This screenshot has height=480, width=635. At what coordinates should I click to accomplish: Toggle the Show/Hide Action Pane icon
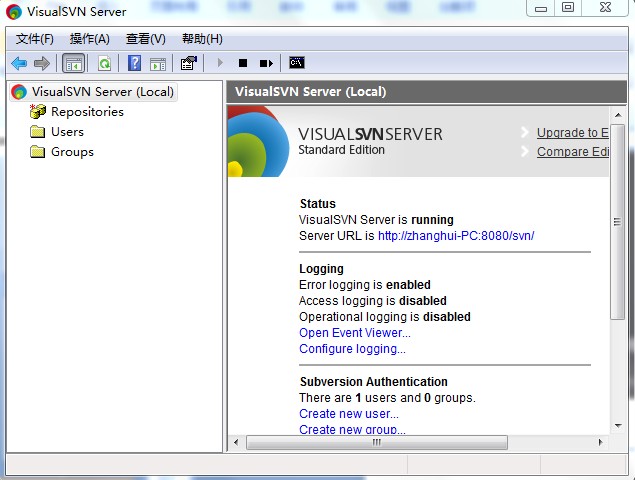click(x=158, y=64)
